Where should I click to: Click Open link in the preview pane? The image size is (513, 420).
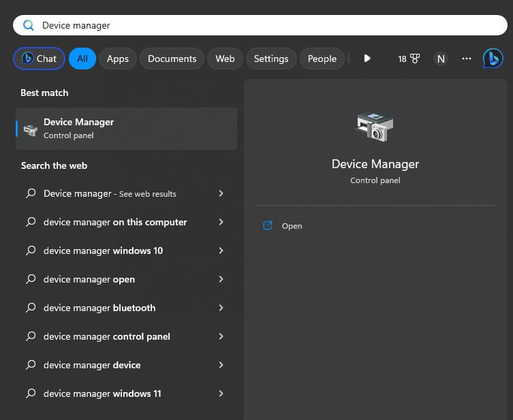[x=292, y=226]
